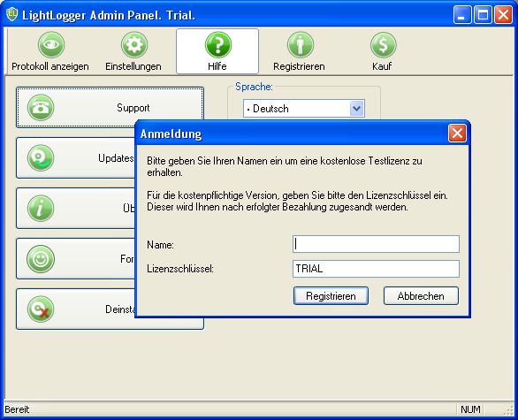Click the uninstall disc icon with red X

click(41, 309)
